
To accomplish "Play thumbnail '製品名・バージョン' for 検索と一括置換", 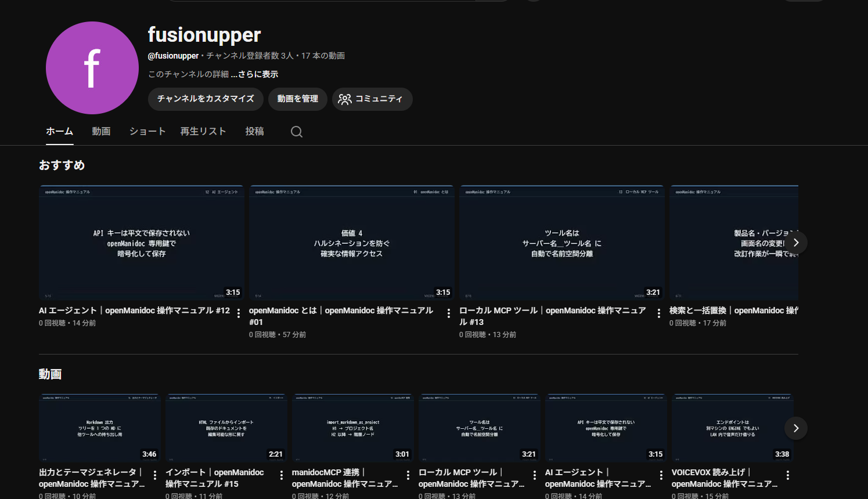I will [x=734, y=243].
